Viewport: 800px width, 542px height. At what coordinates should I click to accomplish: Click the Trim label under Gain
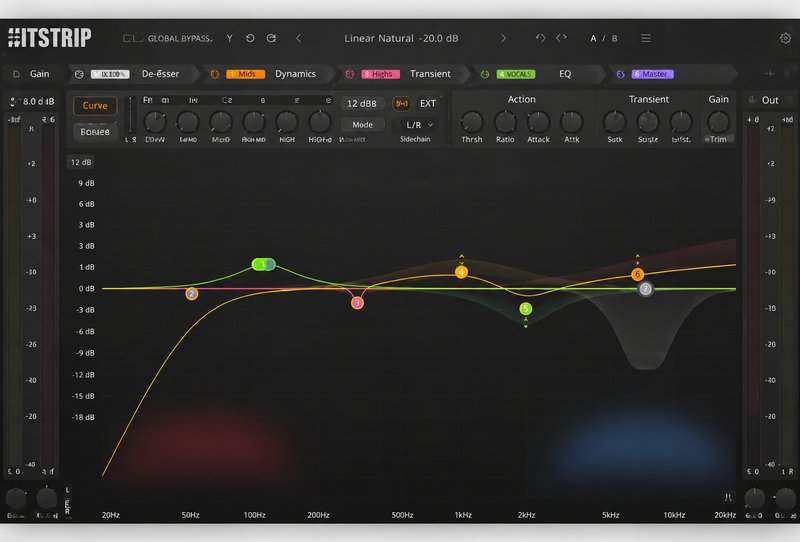pos(718,139)
